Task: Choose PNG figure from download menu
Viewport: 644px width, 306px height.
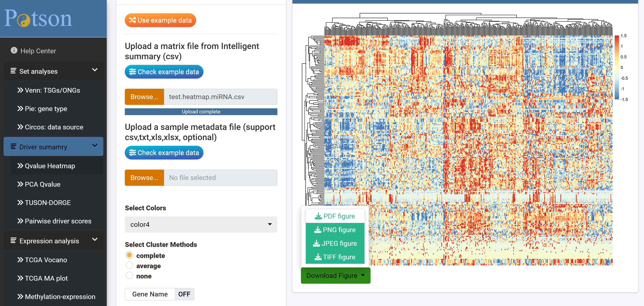Action: (x=335, y=230)
